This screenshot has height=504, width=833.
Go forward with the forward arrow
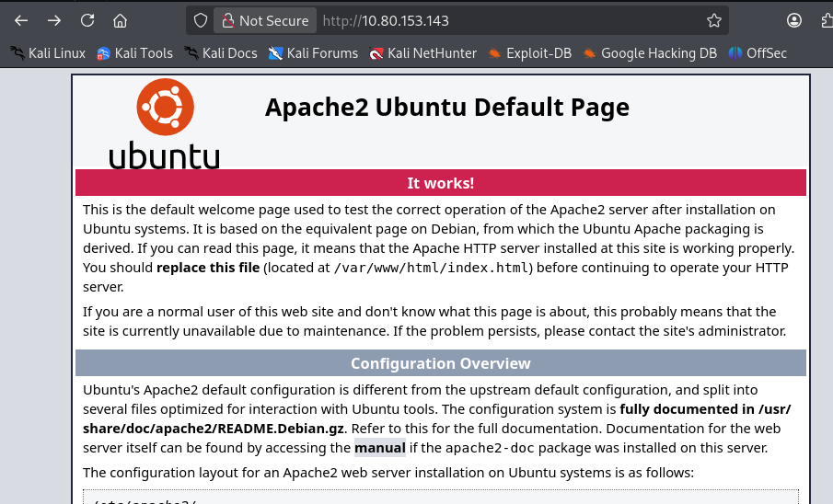click(54, 21)
